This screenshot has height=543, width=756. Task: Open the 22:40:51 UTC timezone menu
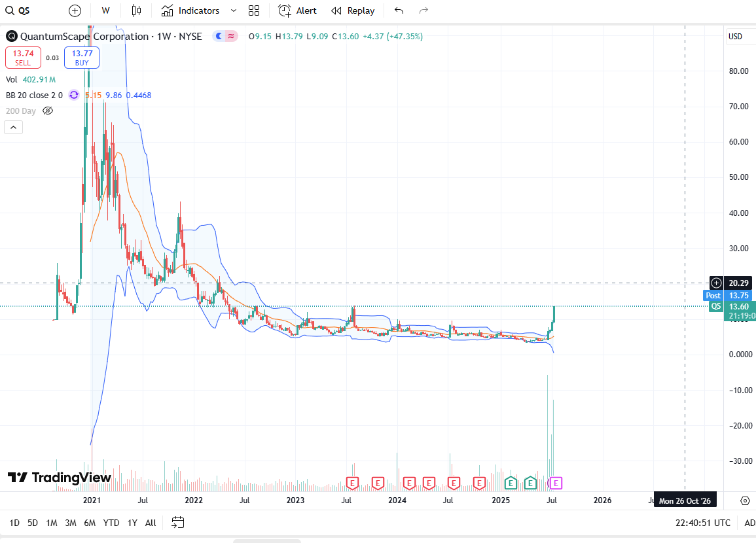click(x=702, y=523)
